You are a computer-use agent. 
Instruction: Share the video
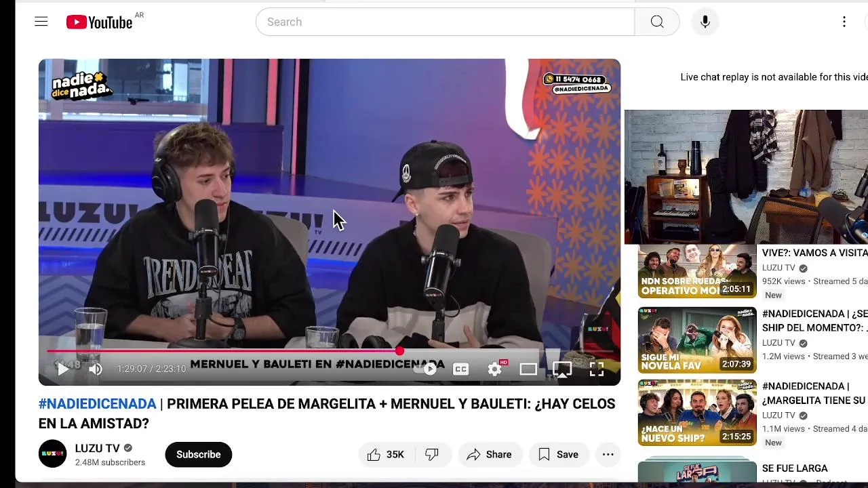tap(490, 454)
